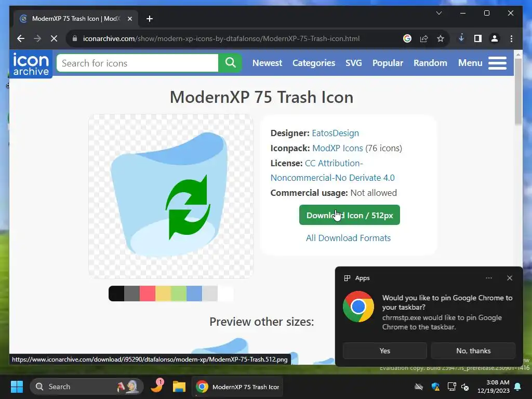Open the clock showing 3:08 AM
The height and width of the screenshot is (399, 532).
pyautogui.click(x=494, y=387)
